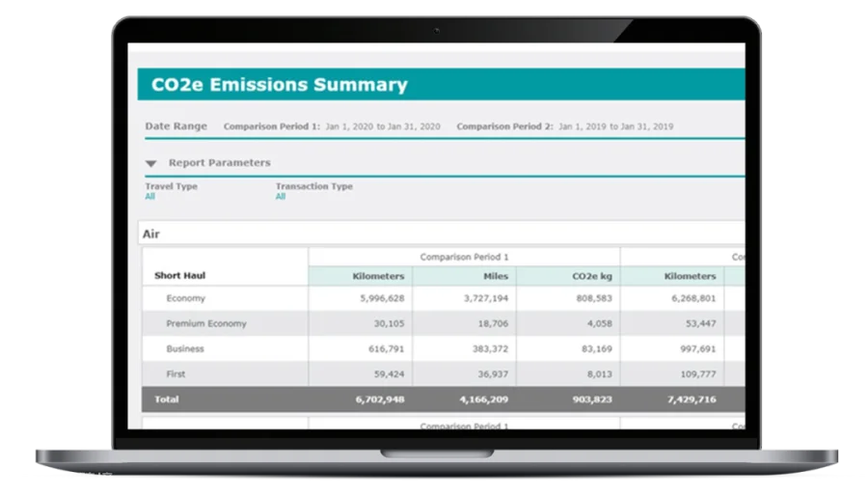Image resolution: width=868 pixels, height=496 pixels.
Task: Click the Short Haul table heading
Action: pos(180,275)
